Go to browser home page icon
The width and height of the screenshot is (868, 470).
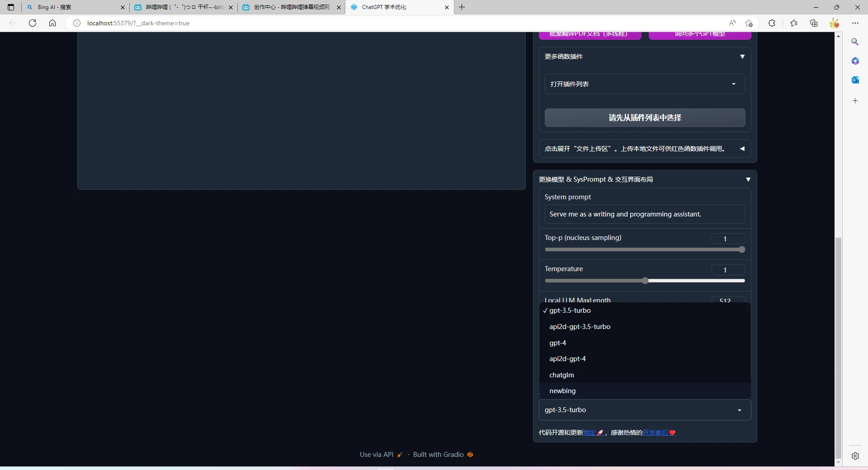[x=52, y=23]
